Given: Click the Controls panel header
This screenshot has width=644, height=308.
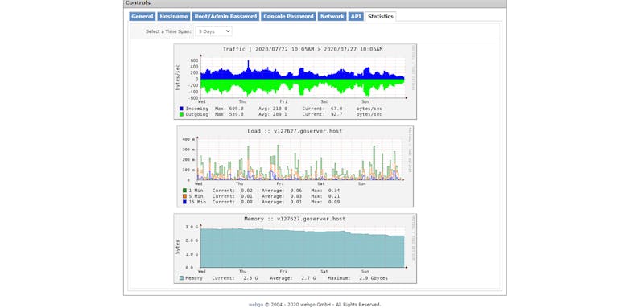Looking at the screenshot, I should (x=315, y=3).
